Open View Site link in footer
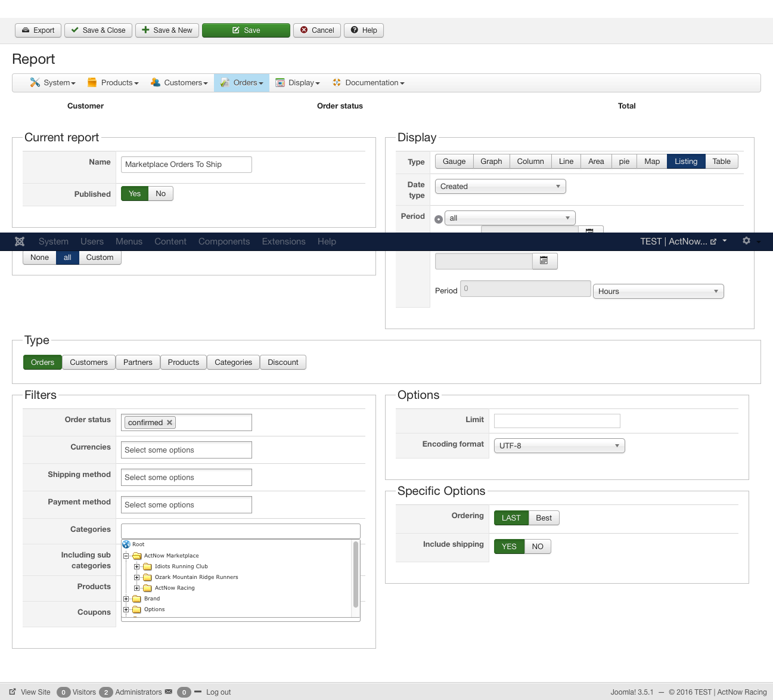Viewport: 773px width, 700px height. tap(30, 692)
